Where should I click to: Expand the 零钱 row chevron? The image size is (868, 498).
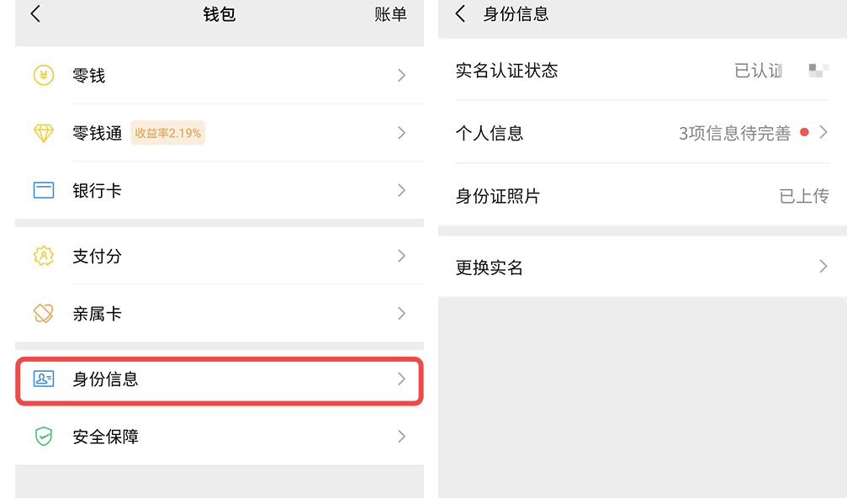coord(401,76)
